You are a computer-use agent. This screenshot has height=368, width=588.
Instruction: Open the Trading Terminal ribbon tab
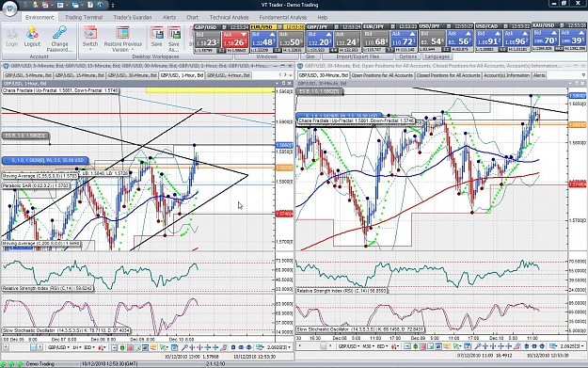pyautogui.click(x=84, y=17)
